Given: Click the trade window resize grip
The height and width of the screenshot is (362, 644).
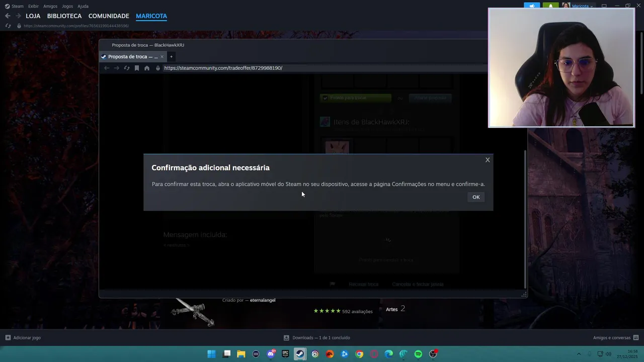Looking at the screenshot, I should (x=524, y=295).
